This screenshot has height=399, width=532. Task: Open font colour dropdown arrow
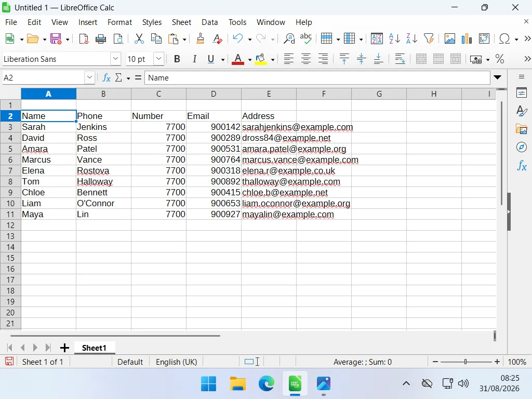[250, 60]
